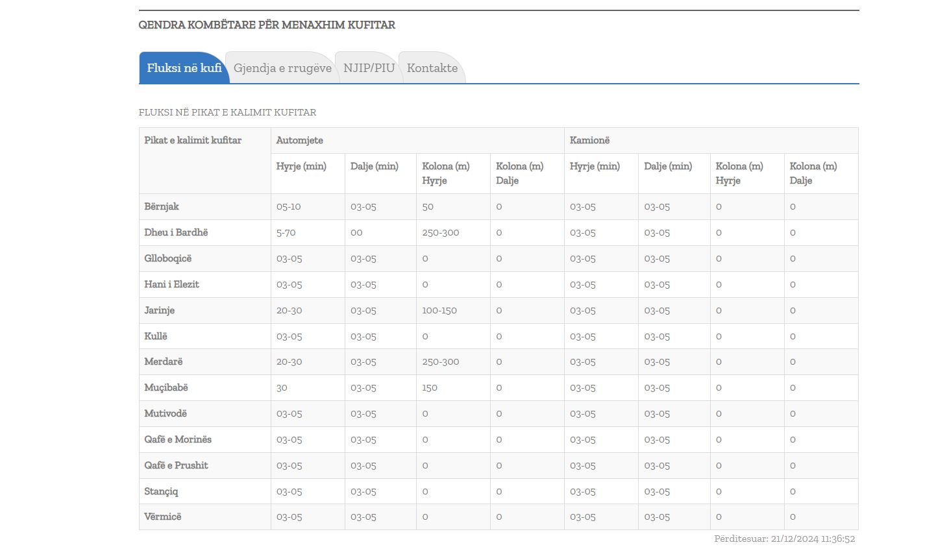
Task: Click the Automjete column group header
Action: tap(300, 140)
